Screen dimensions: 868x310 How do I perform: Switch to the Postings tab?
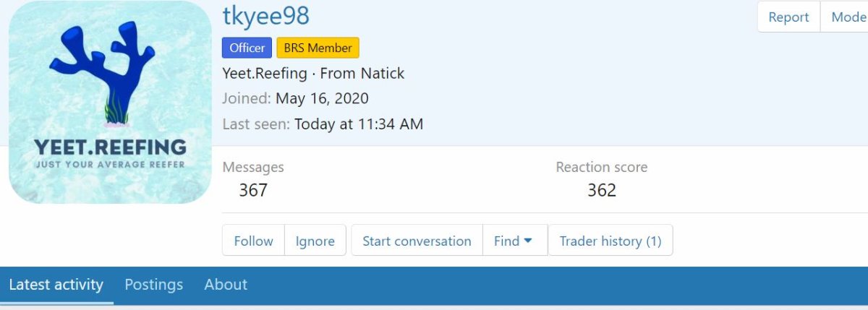[153, 285]
